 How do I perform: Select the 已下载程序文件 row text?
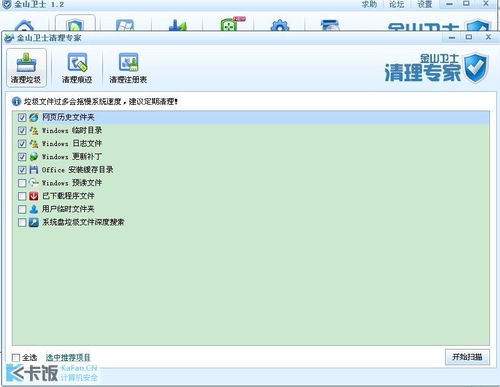pyautogui.click(x=68, y=196)
